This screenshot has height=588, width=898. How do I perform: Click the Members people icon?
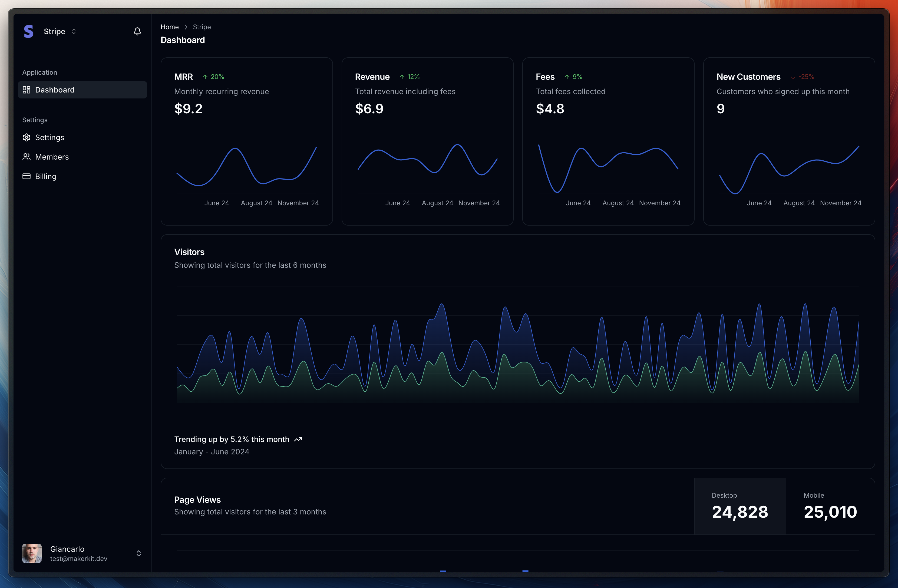point(27,157)
